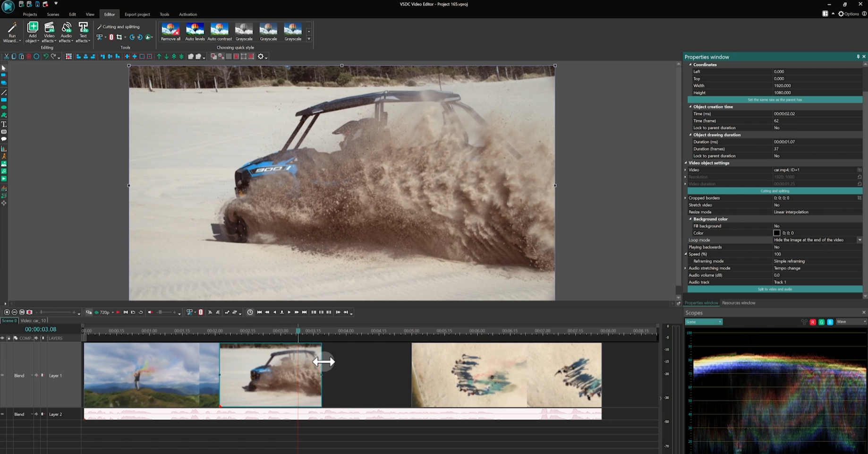The height and width of the screenshot is (454, 868).
Task: Toggle the red R channel in Scopes
Action: tap(813, 322)
